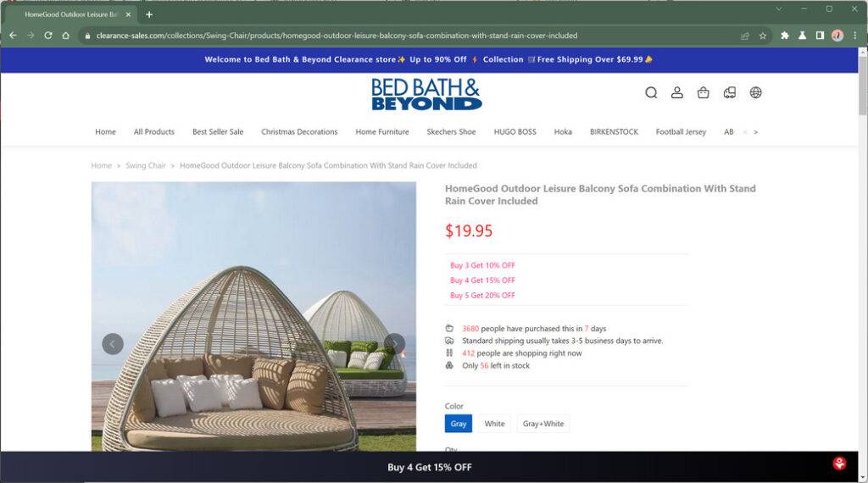Toggle the browser side panel icon
868x483 pixels.
click(820, 36)
